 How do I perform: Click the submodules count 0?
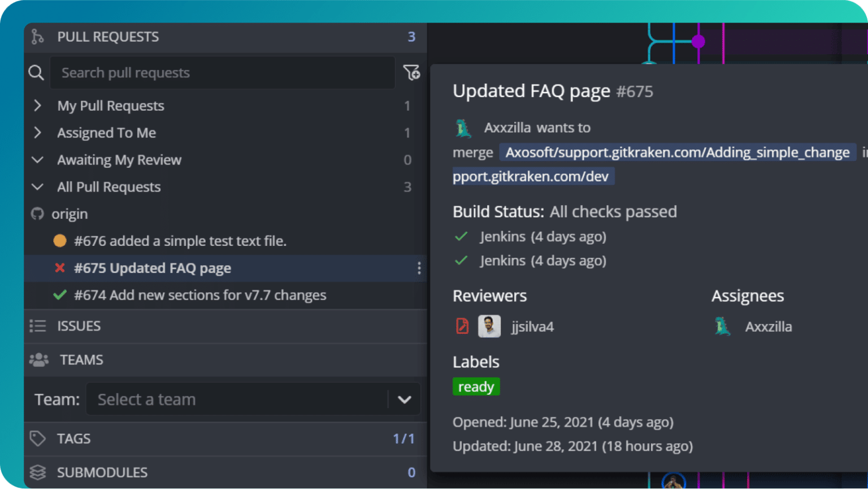point(411,472)
